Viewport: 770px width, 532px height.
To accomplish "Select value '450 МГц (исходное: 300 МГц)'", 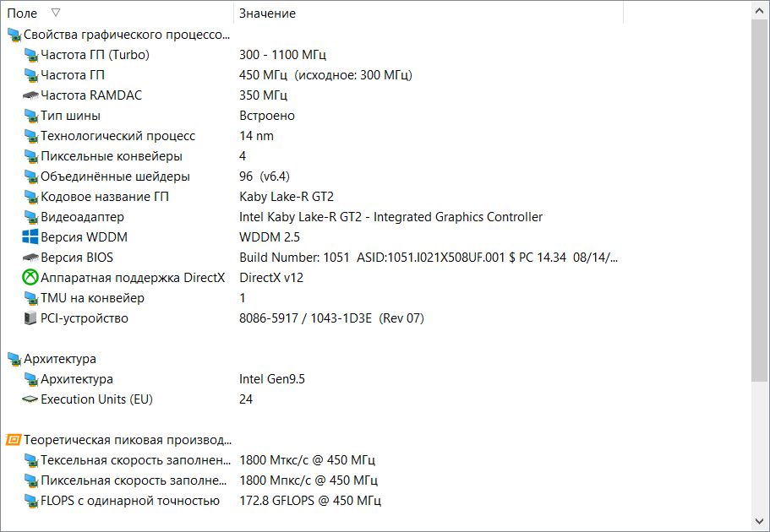I will coord(326,75).
